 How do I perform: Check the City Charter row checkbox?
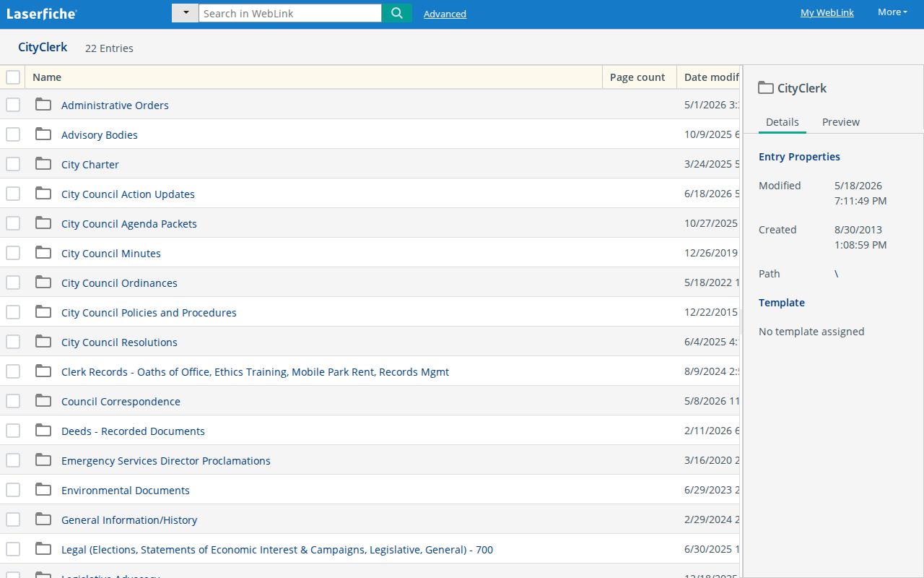13,164
